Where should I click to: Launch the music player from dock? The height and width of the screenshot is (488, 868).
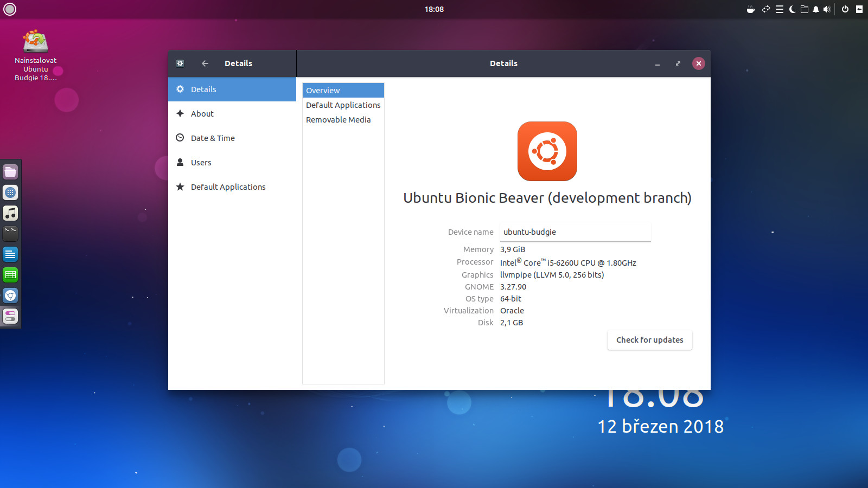click(10, 213)
